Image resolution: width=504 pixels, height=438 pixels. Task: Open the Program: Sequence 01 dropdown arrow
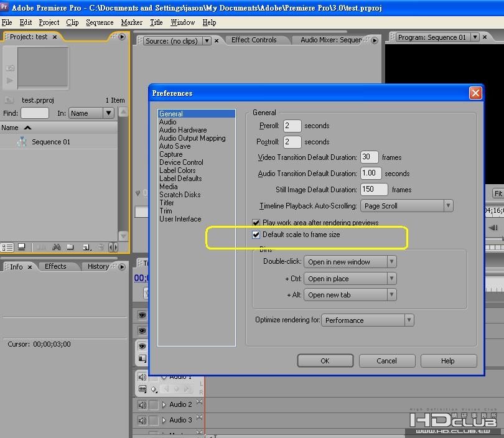(475, 37)
